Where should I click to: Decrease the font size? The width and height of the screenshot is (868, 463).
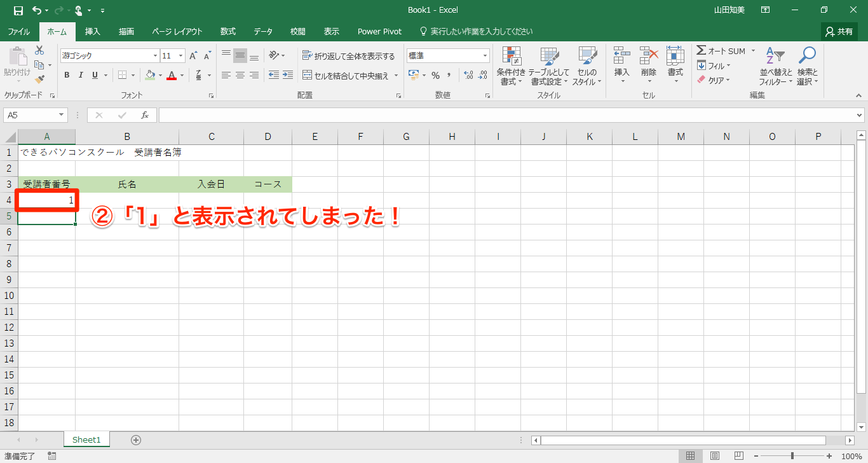[207, 56]
